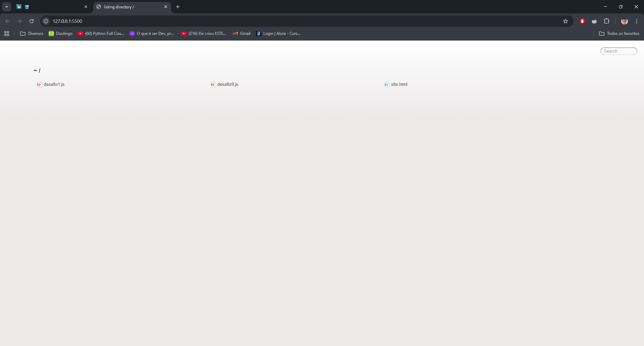Open the Duolingo bookmark
Screen dimensions: 644x346
click(61, 34)
